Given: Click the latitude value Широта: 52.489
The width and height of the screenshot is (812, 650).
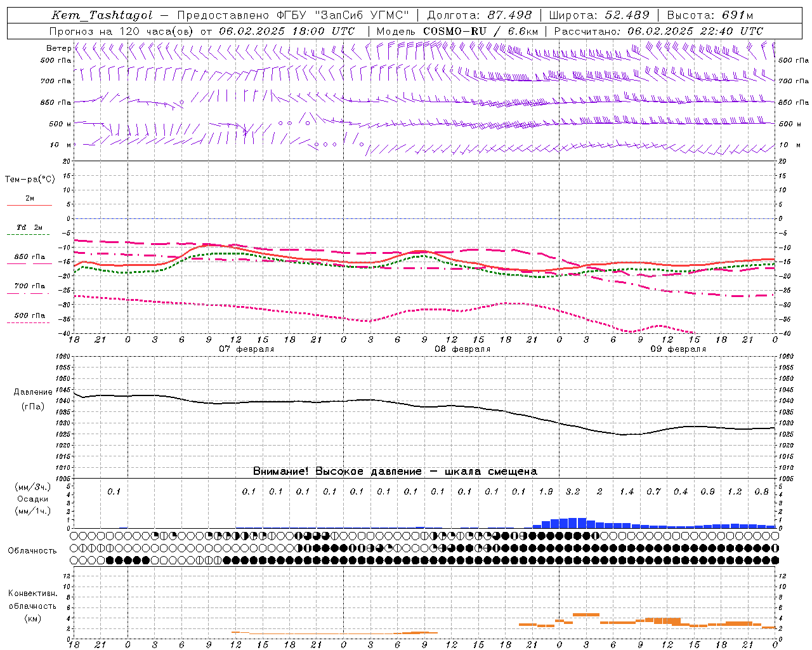Looking at the screenshot, I should pos(599,15).
